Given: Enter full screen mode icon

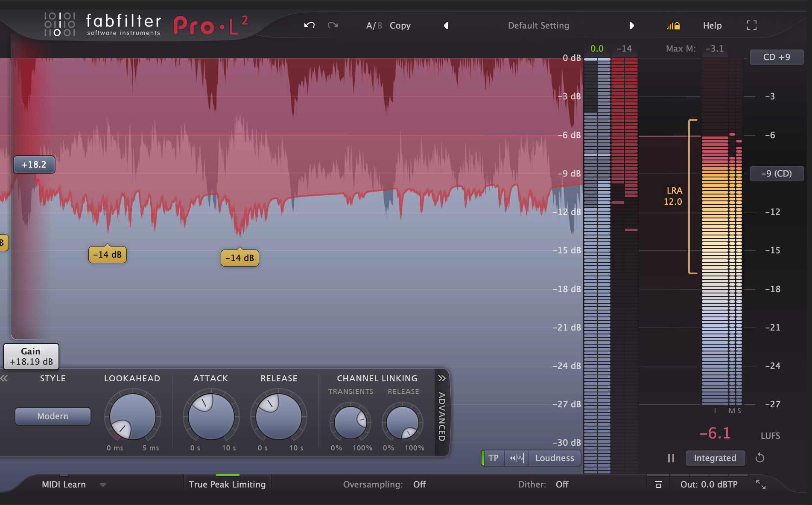Looking at the screenshot, I should (x=752, y=26).
